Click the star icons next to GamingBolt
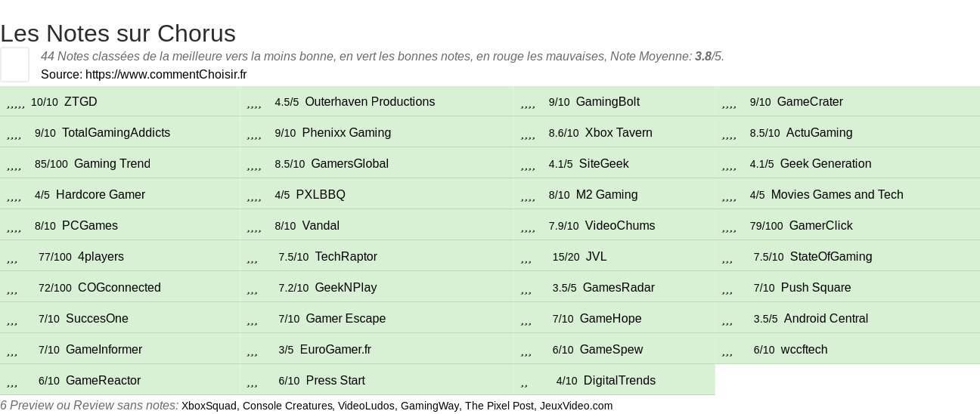The image size is (980, 414). [x=528, y=103]
